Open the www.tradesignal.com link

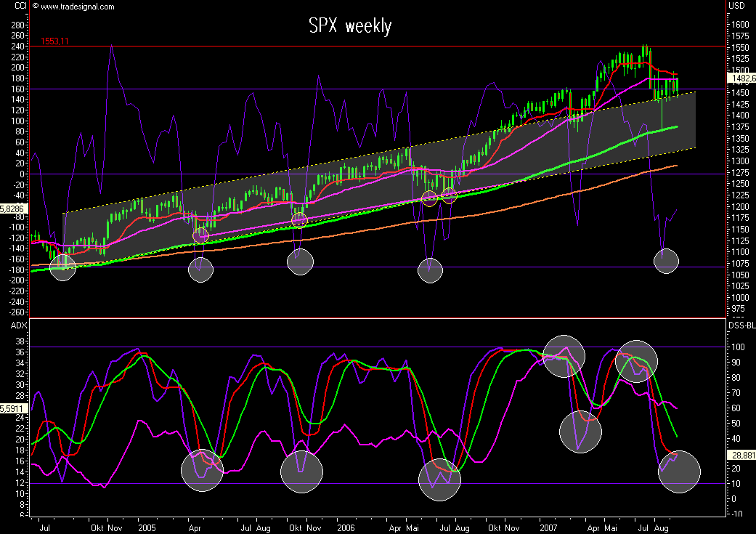point(78,7)
